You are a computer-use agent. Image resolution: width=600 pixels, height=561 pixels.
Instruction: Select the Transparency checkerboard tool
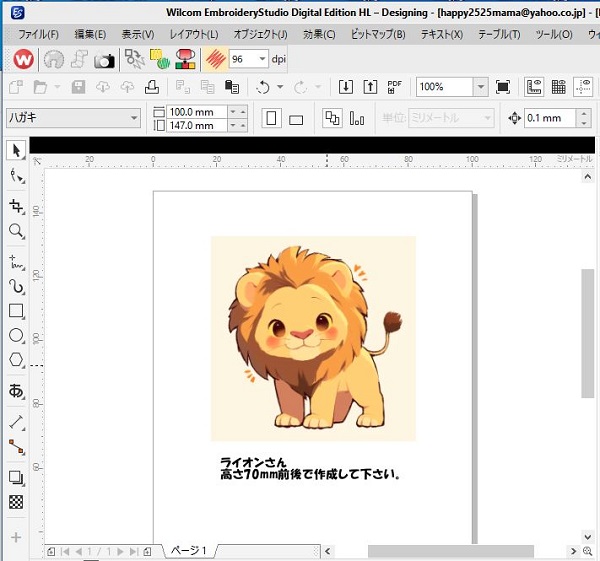click(x=16, y=502)
